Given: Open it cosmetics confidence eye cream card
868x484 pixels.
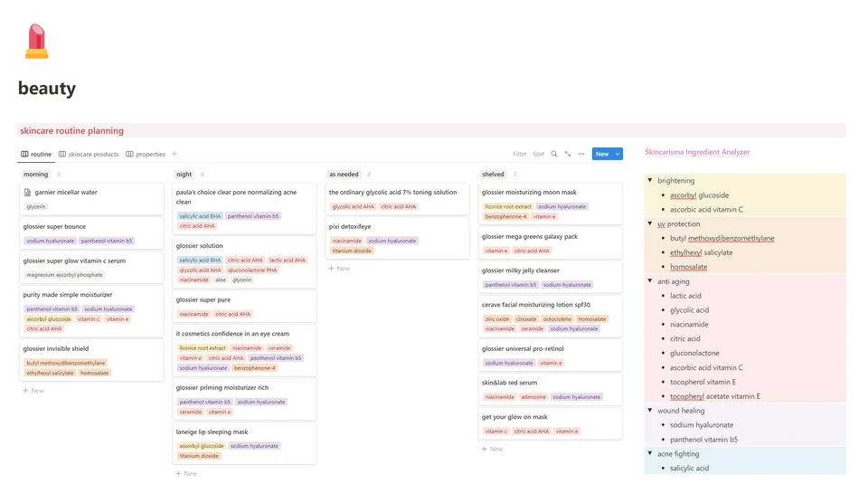Looking at the screenshot, I should click(244, 350).
